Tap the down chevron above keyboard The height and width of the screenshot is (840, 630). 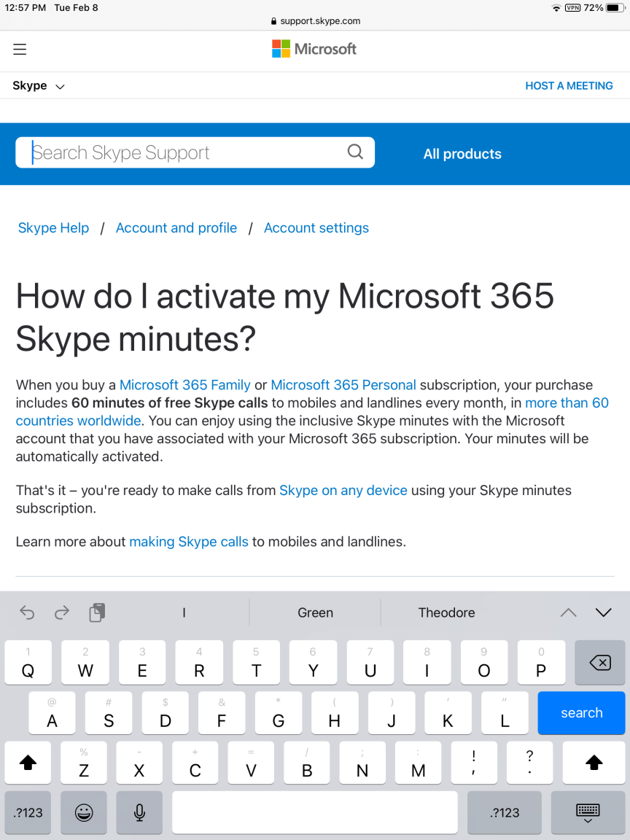click(603, 612)
